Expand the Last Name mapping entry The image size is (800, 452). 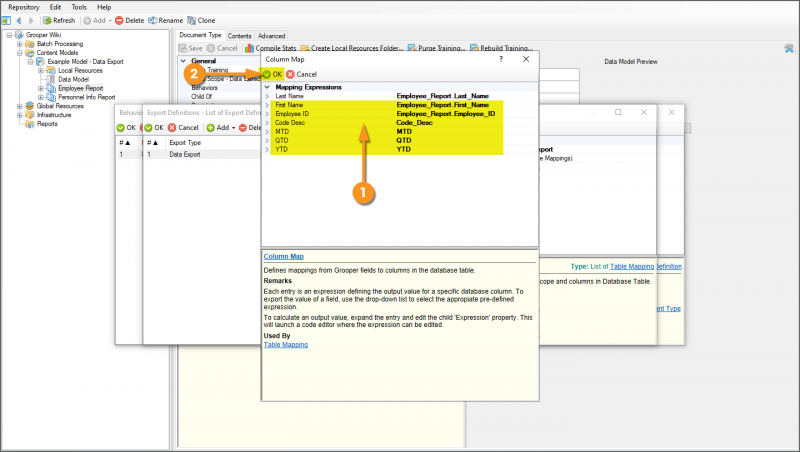pyautogui.click(x=267, y=96)
